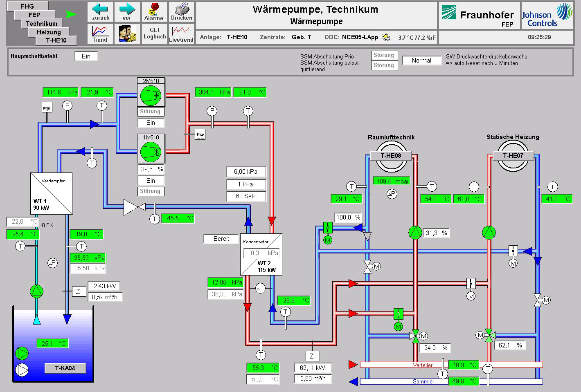Toggle the Ein state of compressor 1M510
This screenshot has width=581, height=392.
point(151,181)
